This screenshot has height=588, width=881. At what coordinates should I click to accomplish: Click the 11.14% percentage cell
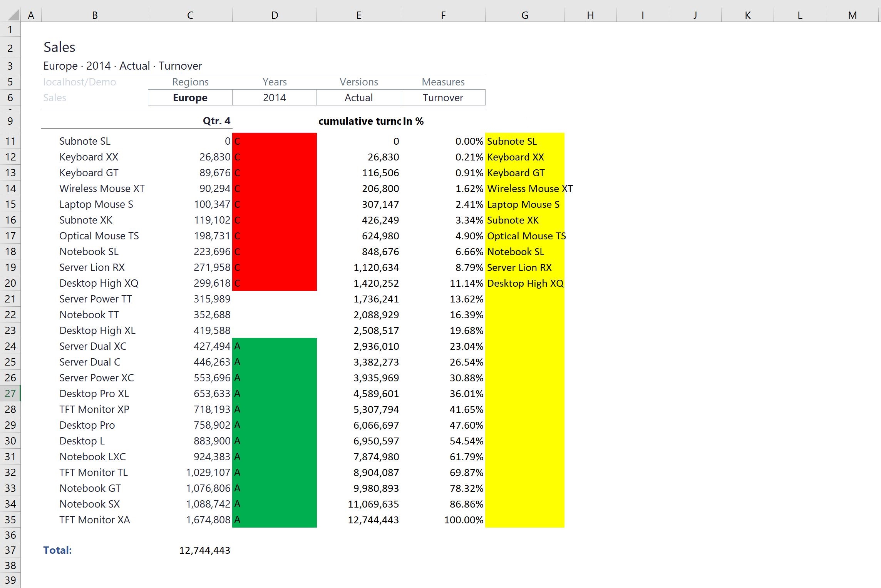[467, 283]
